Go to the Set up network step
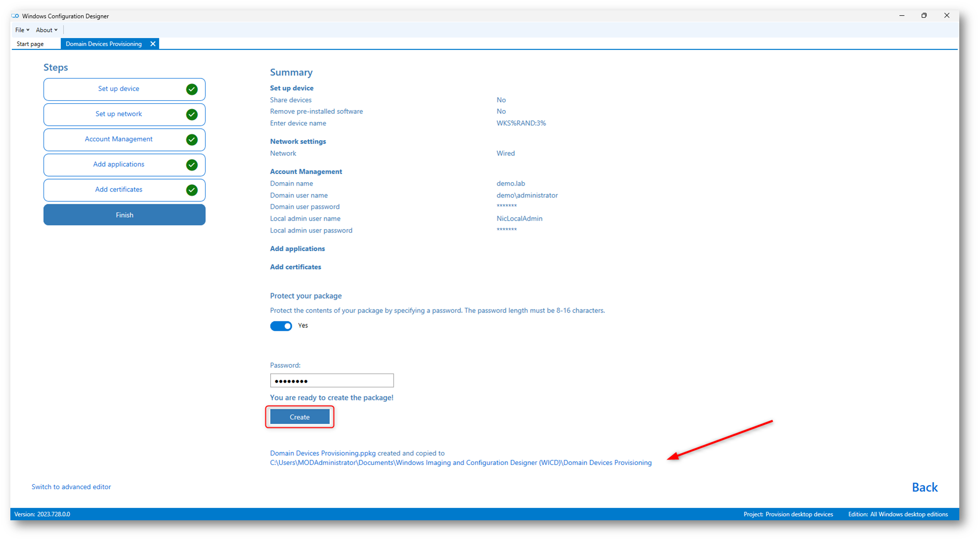980x541 pixels. tap(124, 115)
